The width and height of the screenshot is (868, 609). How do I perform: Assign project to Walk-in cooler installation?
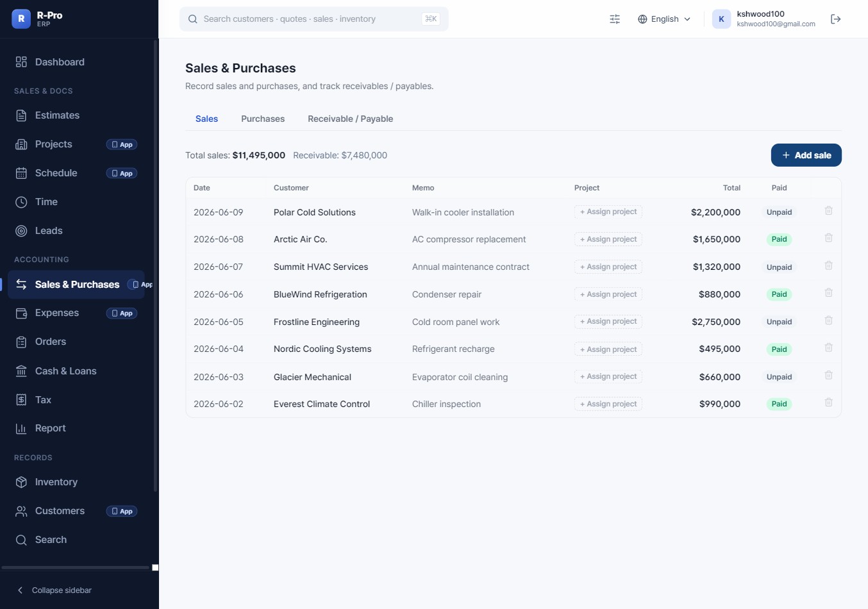click(608, 212)
